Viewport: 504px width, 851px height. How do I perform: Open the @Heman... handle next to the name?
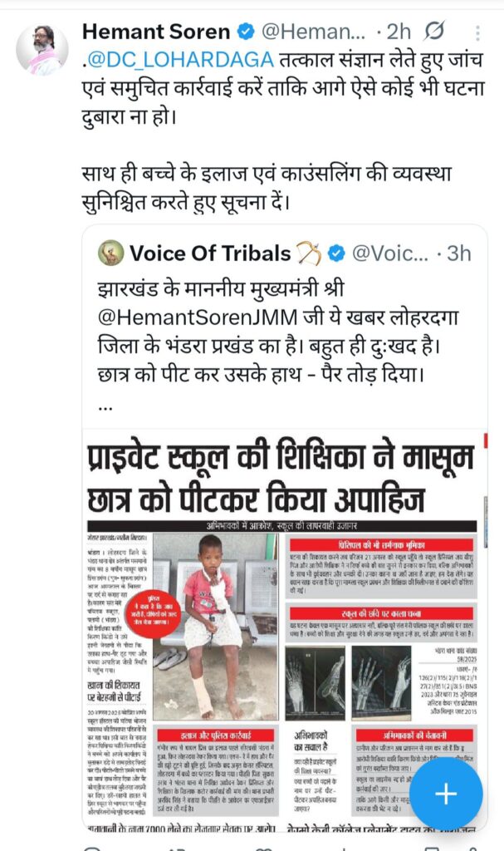point(314,32)
